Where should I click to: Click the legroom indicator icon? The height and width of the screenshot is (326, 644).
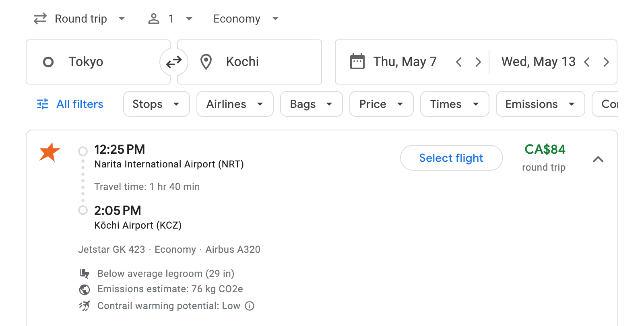coord(84,273)
